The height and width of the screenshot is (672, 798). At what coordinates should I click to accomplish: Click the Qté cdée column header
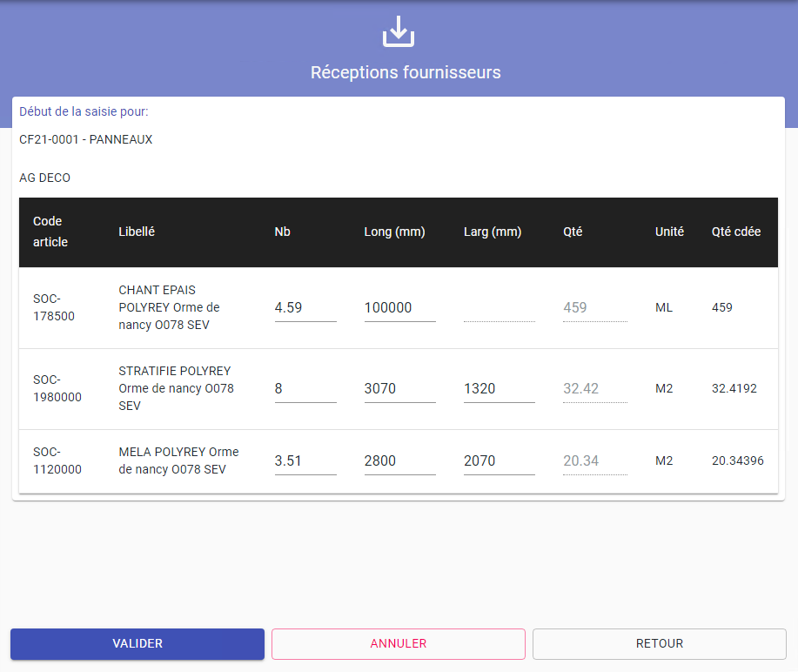[735, 232]
